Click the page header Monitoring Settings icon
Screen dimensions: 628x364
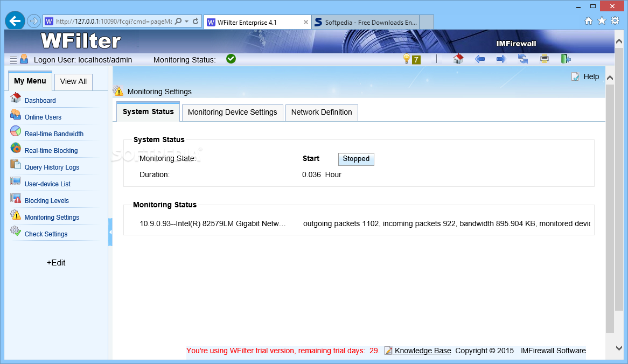[118, 92]
